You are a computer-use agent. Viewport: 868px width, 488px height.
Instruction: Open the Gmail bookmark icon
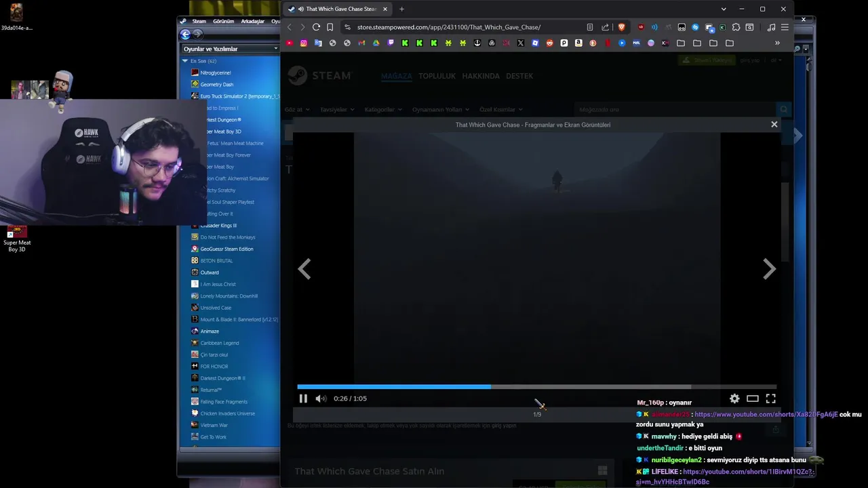click(x=361, y=43)
